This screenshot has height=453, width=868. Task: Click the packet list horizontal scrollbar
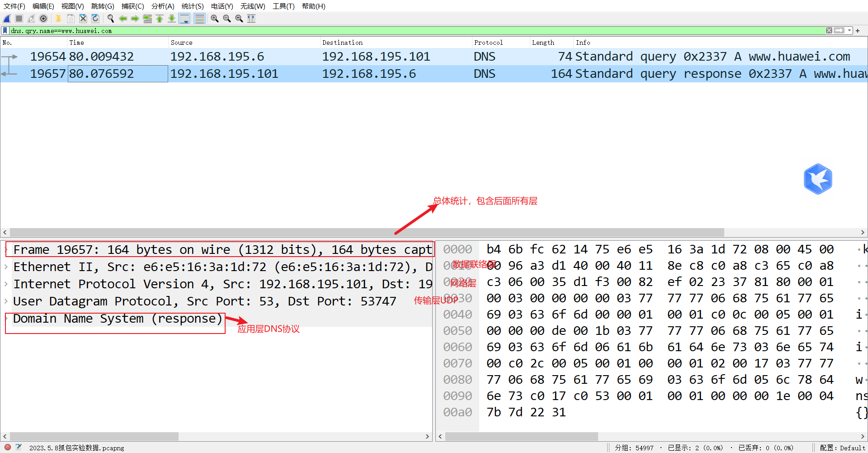point(367,232)
